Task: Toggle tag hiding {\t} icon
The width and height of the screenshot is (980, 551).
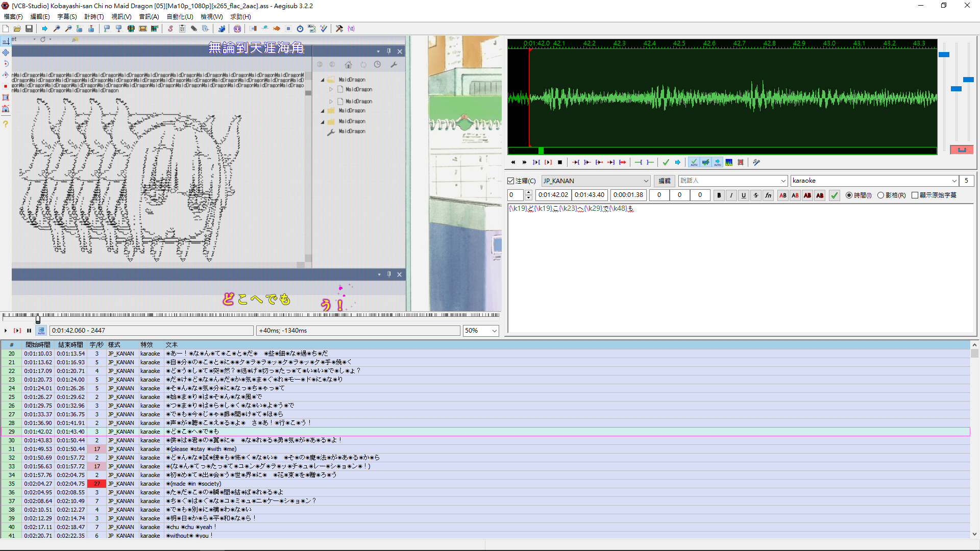Action: 351,29
